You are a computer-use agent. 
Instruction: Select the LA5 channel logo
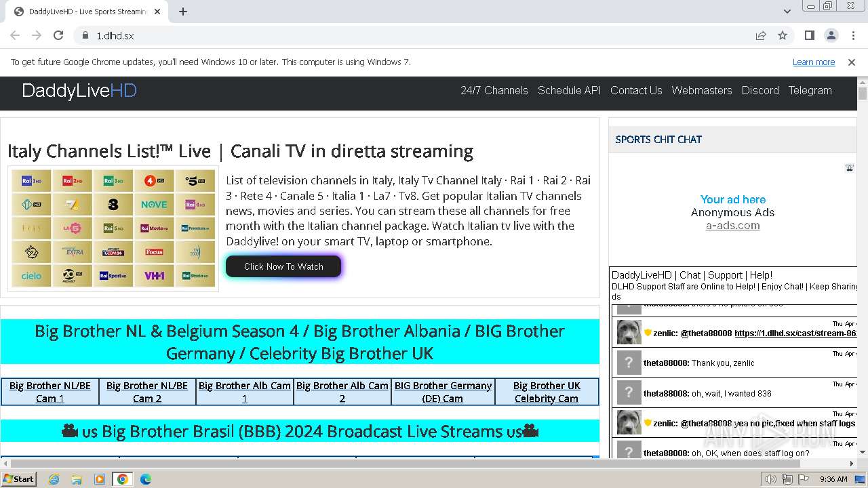(73, 228)
